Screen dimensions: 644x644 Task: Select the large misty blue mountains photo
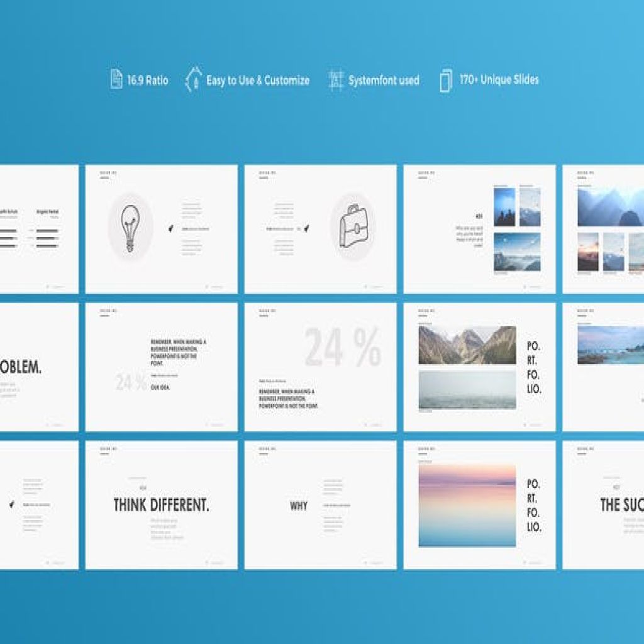coord(611,207)
